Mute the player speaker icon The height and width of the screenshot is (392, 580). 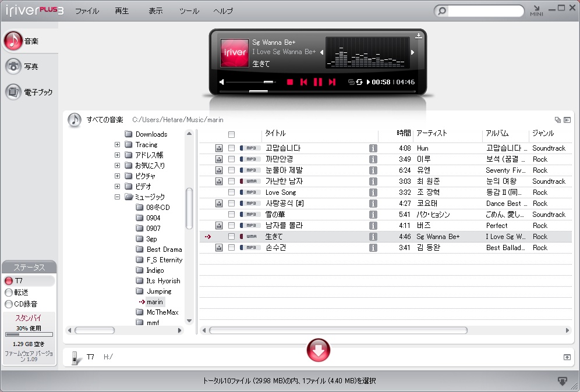pyautogui.click(x=221, y=82)
